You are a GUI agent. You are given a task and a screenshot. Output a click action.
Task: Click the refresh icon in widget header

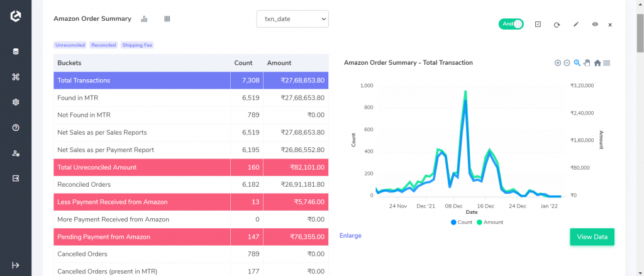(557, 25)
